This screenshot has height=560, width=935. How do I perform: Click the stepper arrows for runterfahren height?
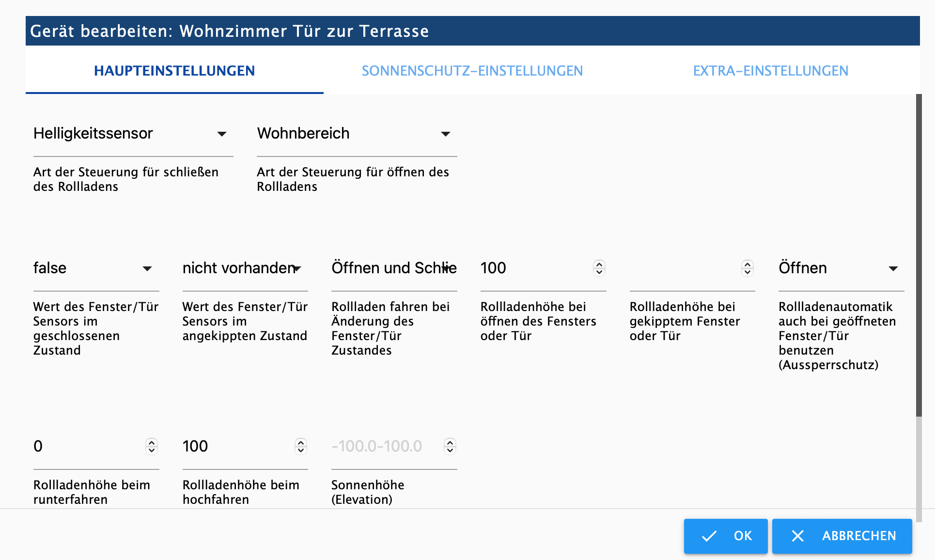click(x=152, y=446)
